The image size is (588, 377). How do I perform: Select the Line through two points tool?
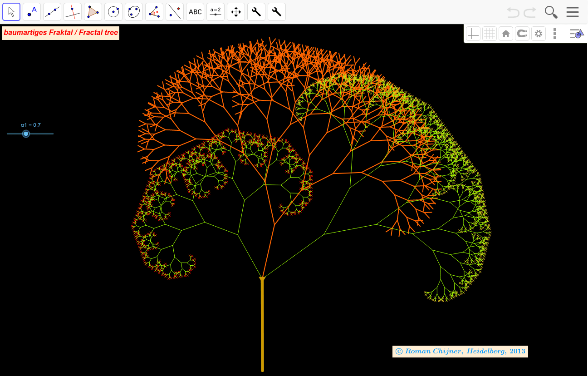tap(52, 12)
